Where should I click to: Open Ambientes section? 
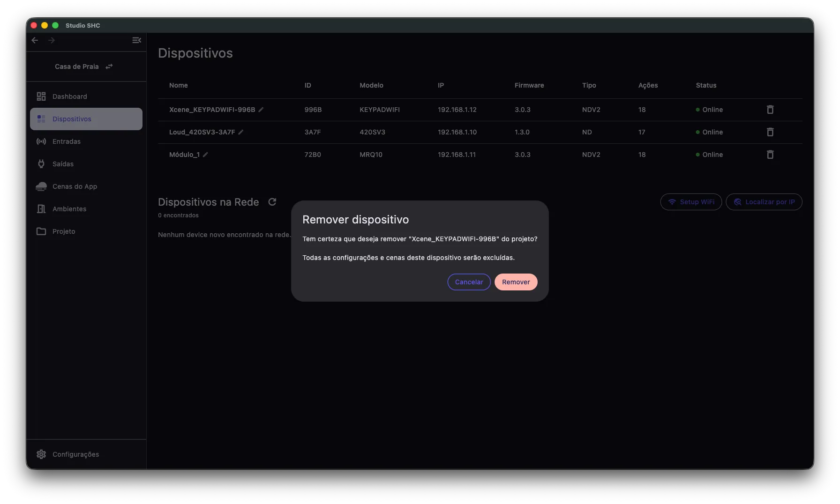coord(86,209)
